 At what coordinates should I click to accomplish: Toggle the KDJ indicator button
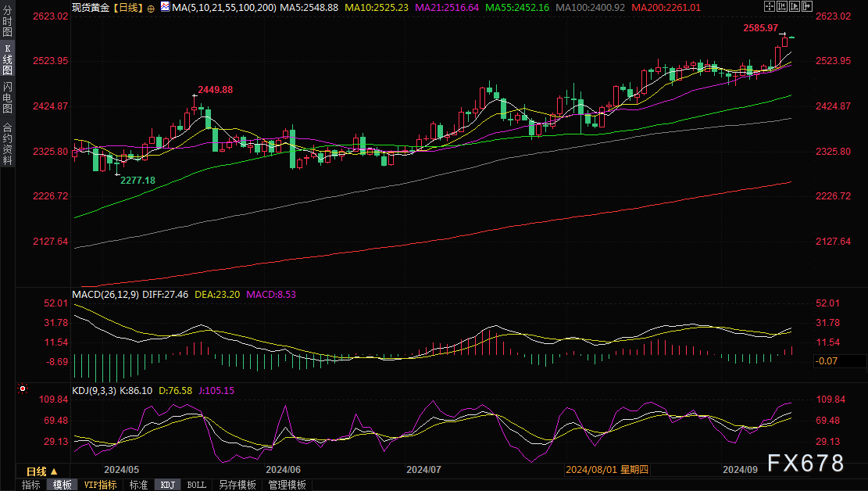tap(167, 485)
